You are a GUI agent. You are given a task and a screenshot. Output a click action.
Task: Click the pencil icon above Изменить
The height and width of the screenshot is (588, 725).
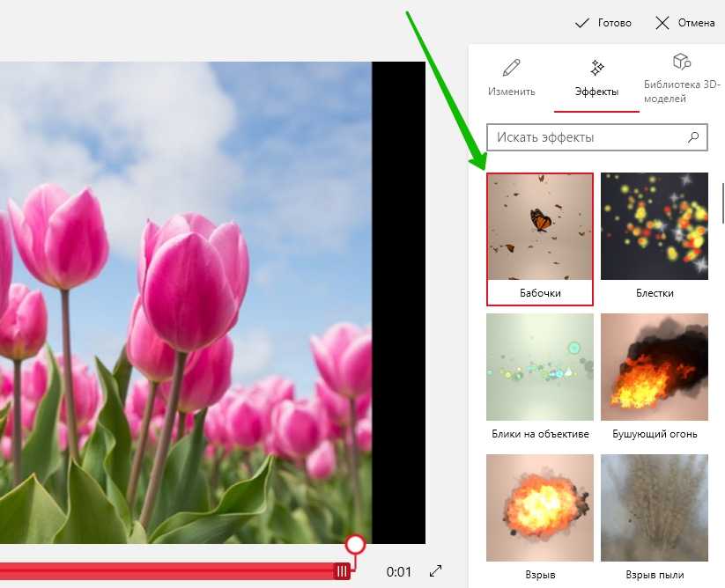tap(511, 68)
